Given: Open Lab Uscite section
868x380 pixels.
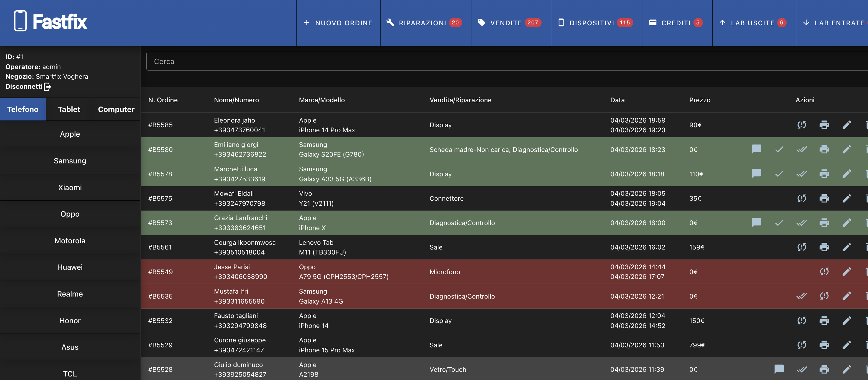Looking at the screenshot, I should pyautogui.click(x=753, y=23).
